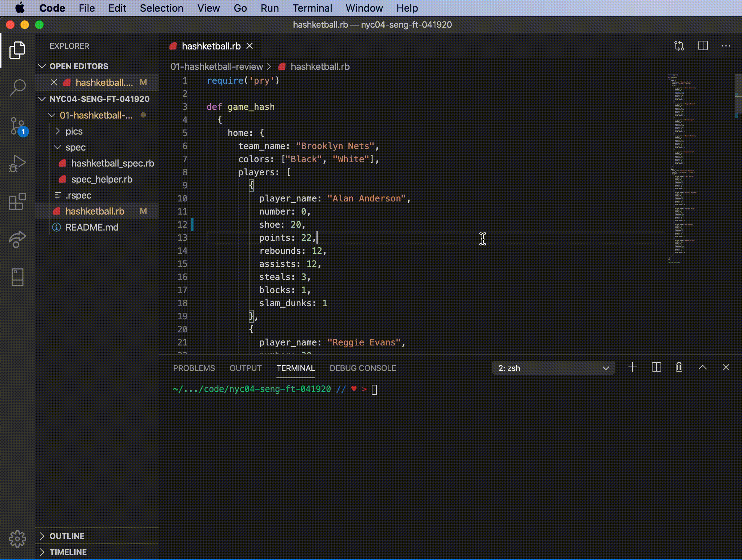This screenshot has height=560, width=742.
Task: Open the Source Control view with badge
Action: 17,126
